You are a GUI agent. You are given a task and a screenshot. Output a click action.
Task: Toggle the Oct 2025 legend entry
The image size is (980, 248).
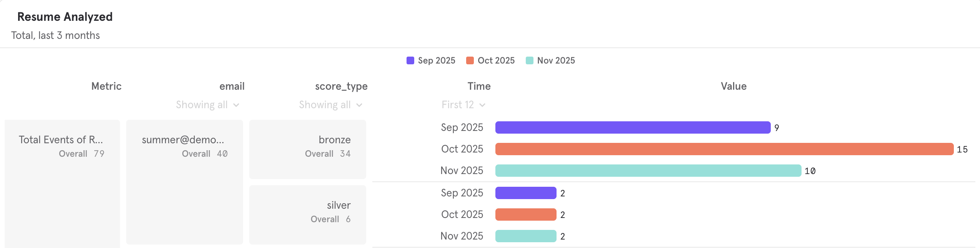pyautogui.click(x=490, y=60)
